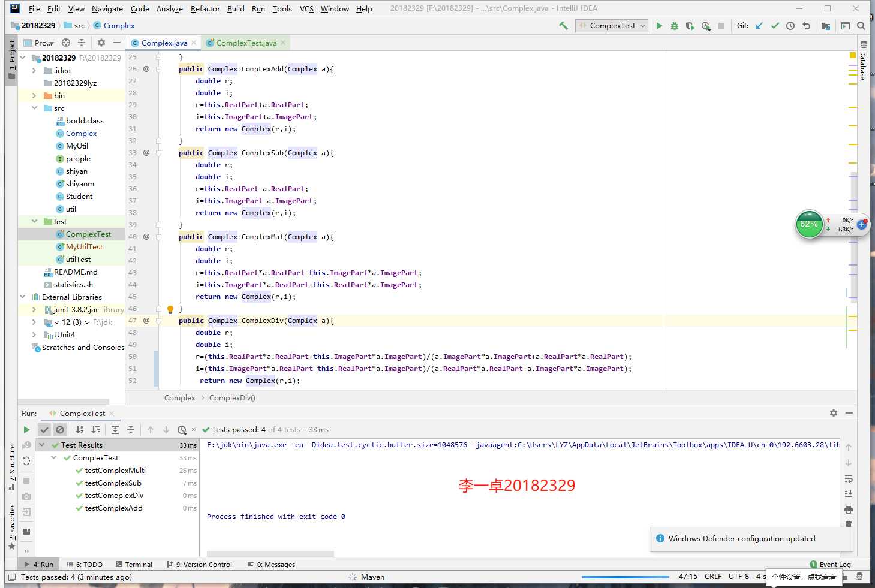
Task: Collapse Test Results node
Action: [42, 445]
